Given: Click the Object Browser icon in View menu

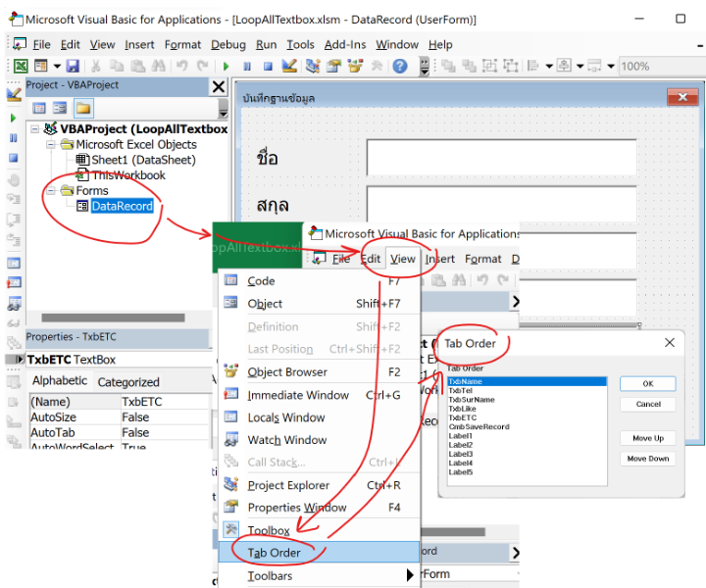Looking at the screenshot, I should click(x=231, y=371).
